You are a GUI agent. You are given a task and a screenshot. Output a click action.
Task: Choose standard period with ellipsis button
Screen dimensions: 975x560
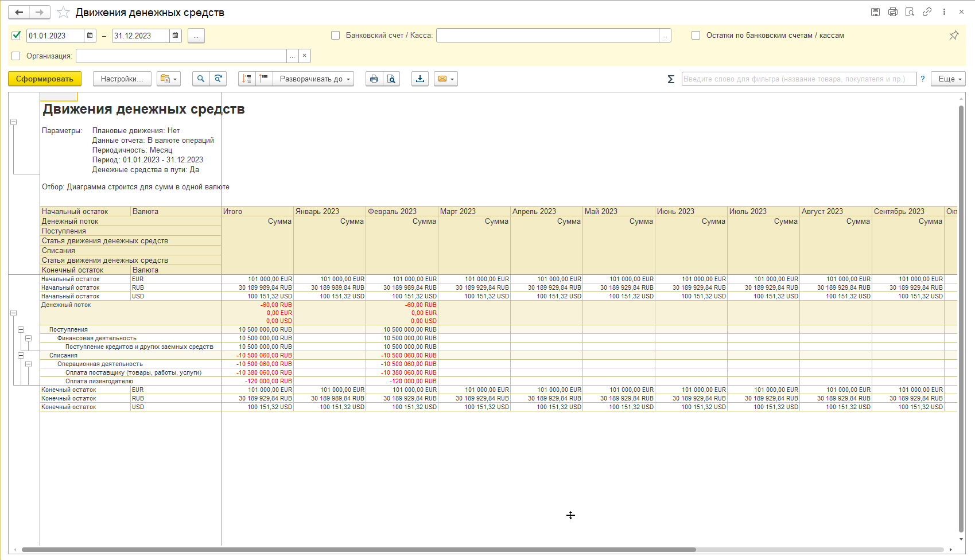click(196, 36)
